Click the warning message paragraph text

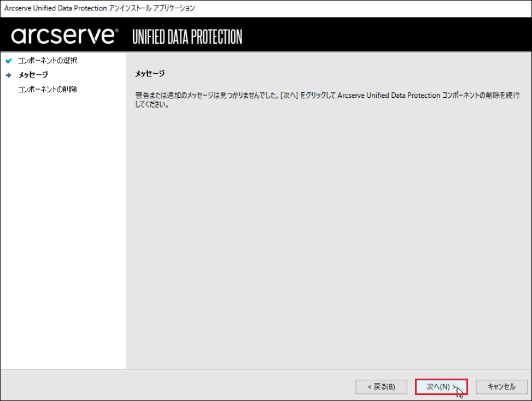[327, 99]
